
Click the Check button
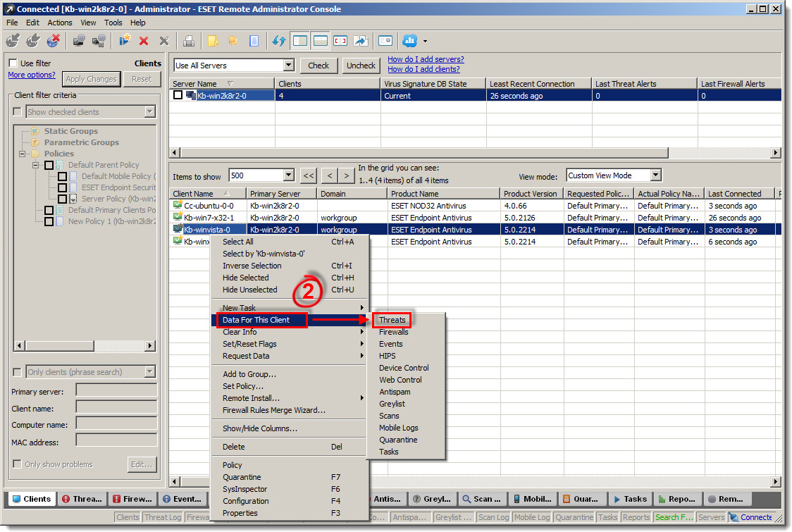pyautogui.click(x=318, y=65)
